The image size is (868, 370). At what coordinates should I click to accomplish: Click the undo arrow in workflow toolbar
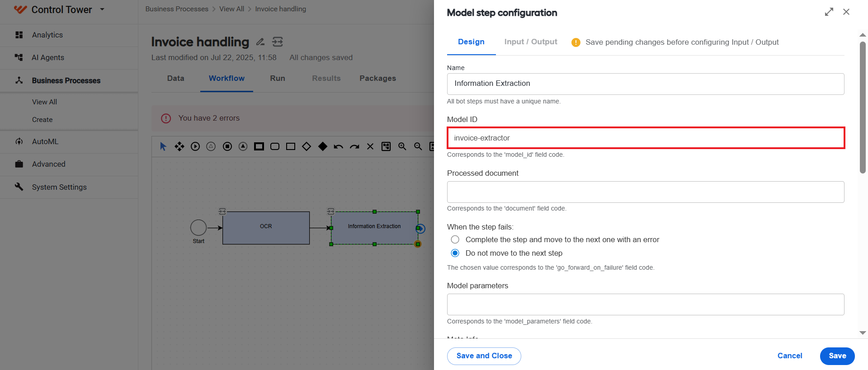pos(339,146)
